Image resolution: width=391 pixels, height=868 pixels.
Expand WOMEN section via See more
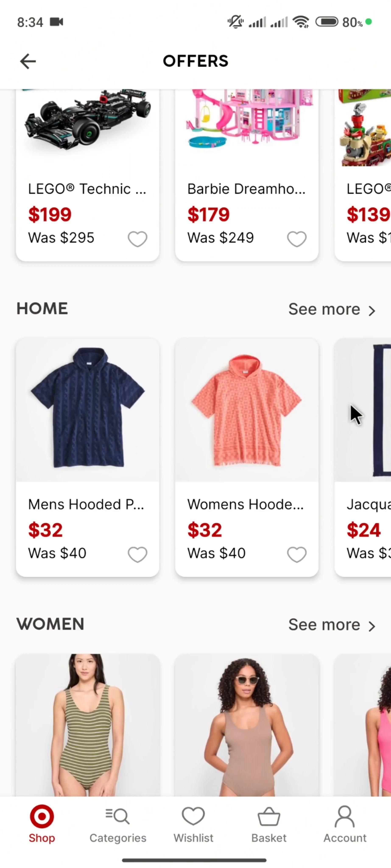point(332,625)
